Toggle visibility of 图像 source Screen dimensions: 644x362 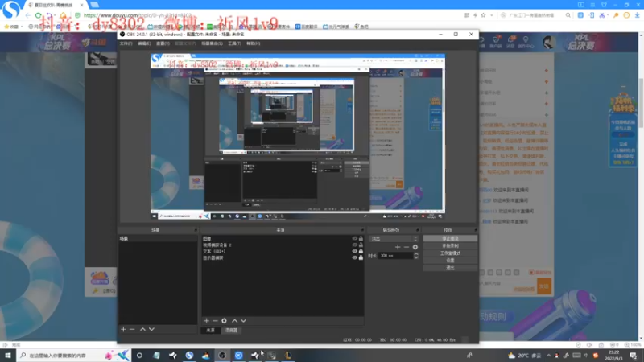[354, 238]
